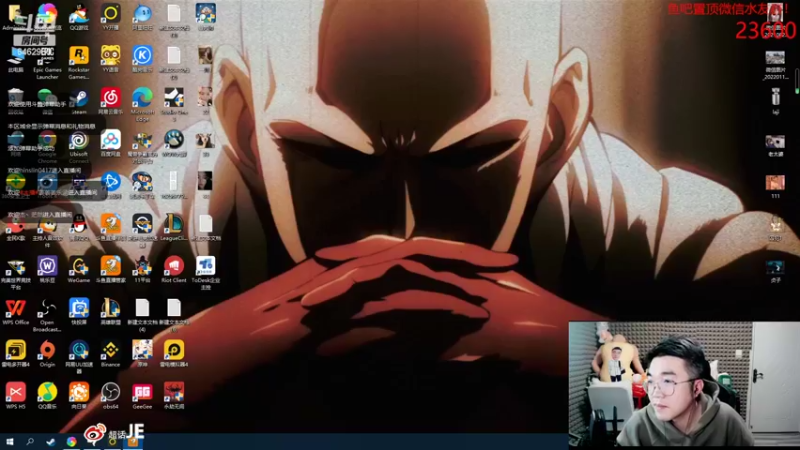Launch 英雄联盟 shortcut
This screenshot has width=800, height=450.
pyautogui.click(x=110, y=312)
